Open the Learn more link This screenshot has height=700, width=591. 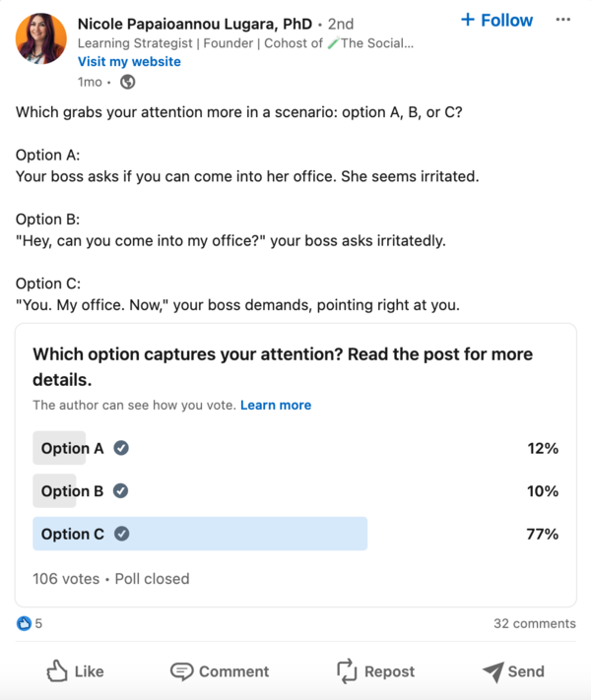(276, 405)
